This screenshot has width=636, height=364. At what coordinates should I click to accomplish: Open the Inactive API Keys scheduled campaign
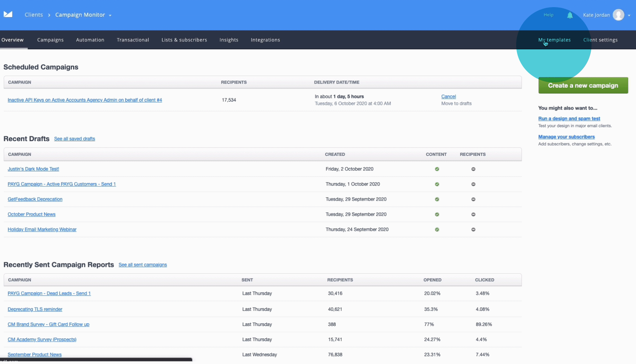[x=85, y=100]
